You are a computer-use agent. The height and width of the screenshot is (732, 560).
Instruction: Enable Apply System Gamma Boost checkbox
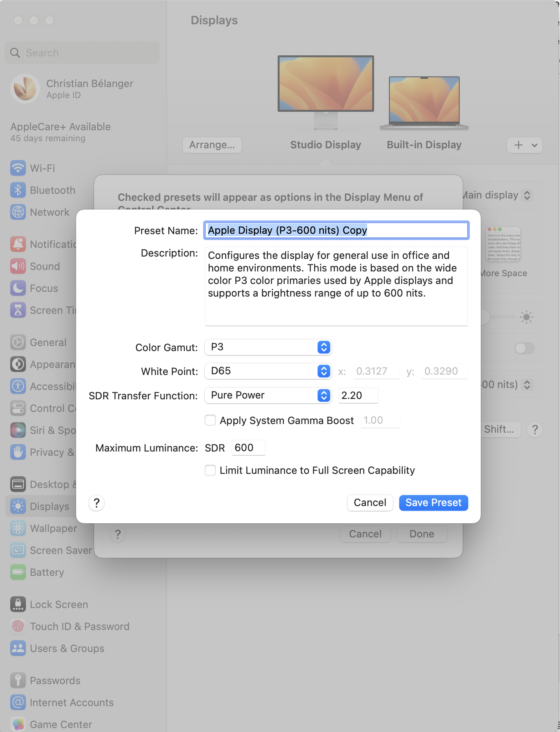tap(210, 421)
